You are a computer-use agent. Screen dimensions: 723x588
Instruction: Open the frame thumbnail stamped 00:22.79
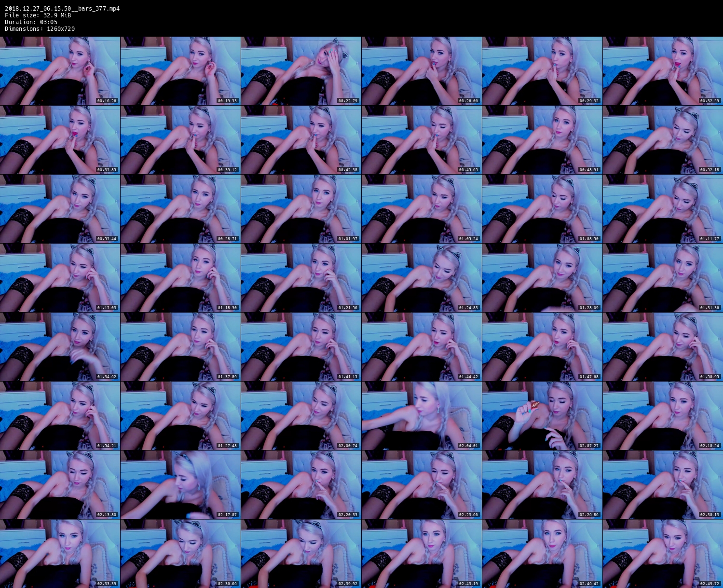click(x=301, y=71)
